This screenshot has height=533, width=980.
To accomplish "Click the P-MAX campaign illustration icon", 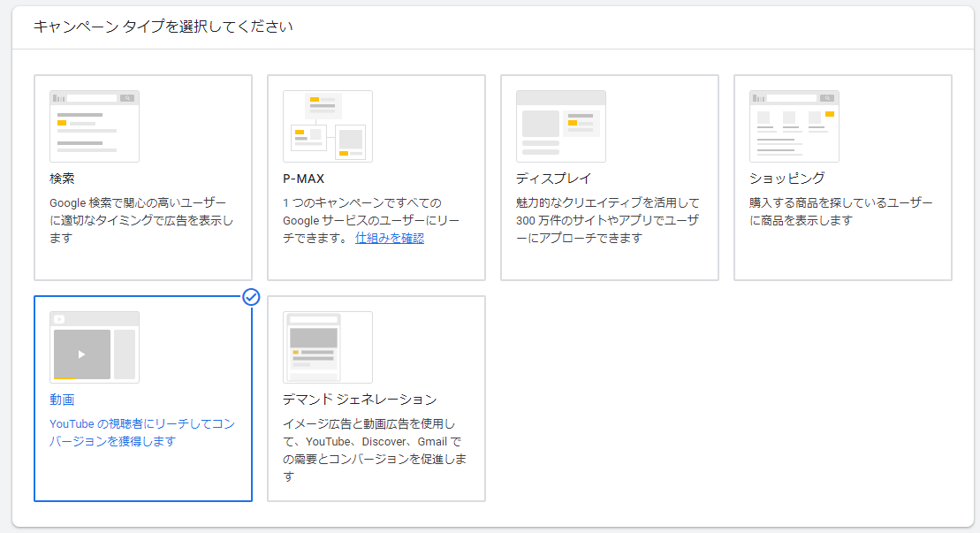I will tap(328, 126).
